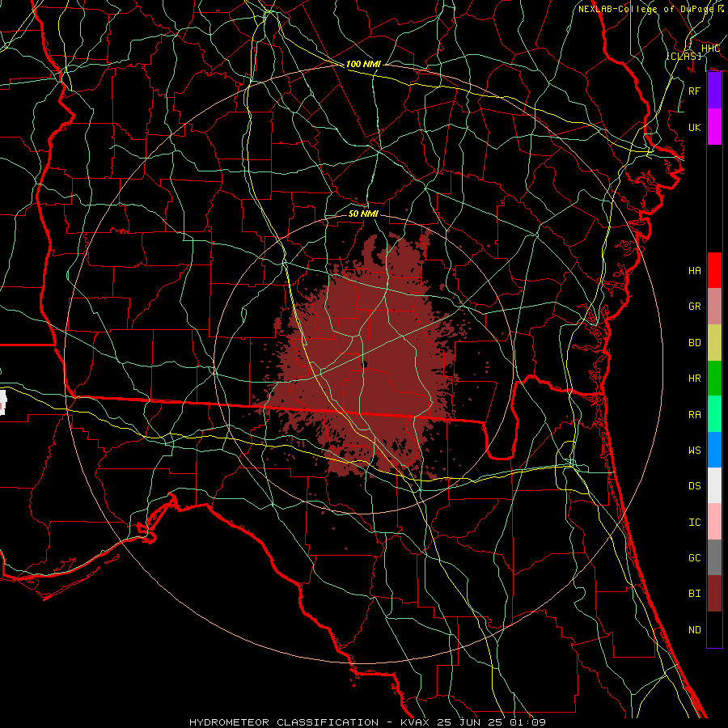Click the GR pink legend swatch

click(x=714, y=307)
